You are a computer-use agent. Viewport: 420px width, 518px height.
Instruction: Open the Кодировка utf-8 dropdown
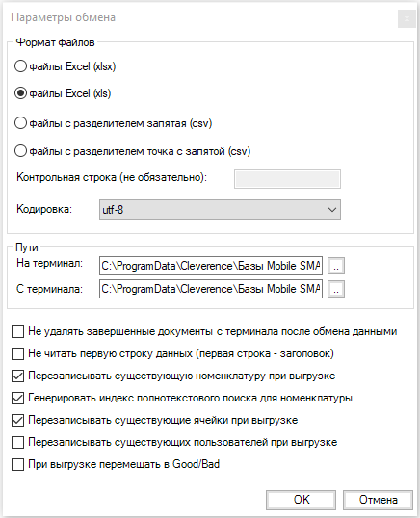pos(220,210)
